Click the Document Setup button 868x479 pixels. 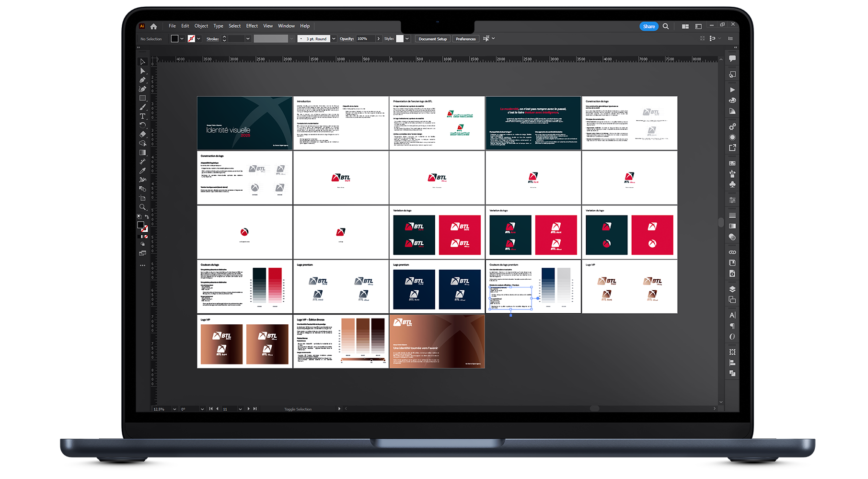tap(432, 39)
